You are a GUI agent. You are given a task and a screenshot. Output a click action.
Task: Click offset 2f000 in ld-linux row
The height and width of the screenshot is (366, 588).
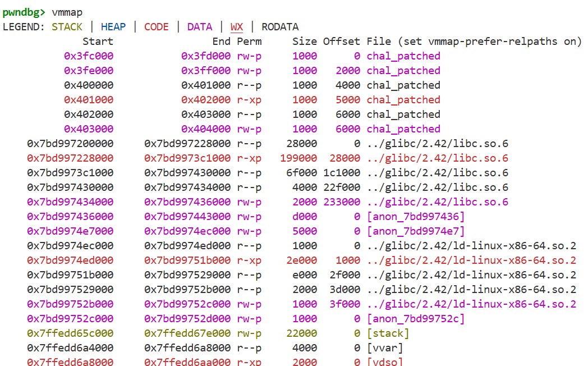coord(344,275)
